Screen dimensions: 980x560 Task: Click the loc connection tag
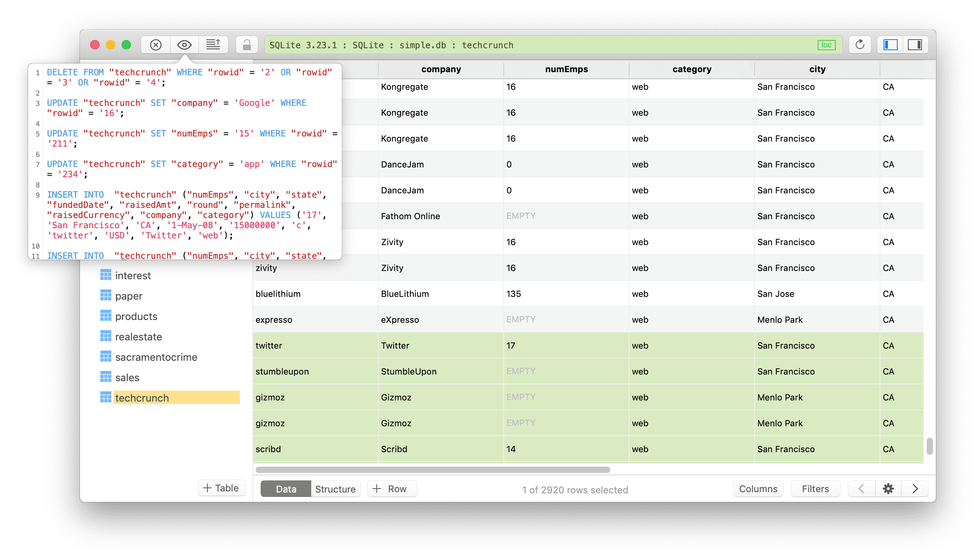826,45
